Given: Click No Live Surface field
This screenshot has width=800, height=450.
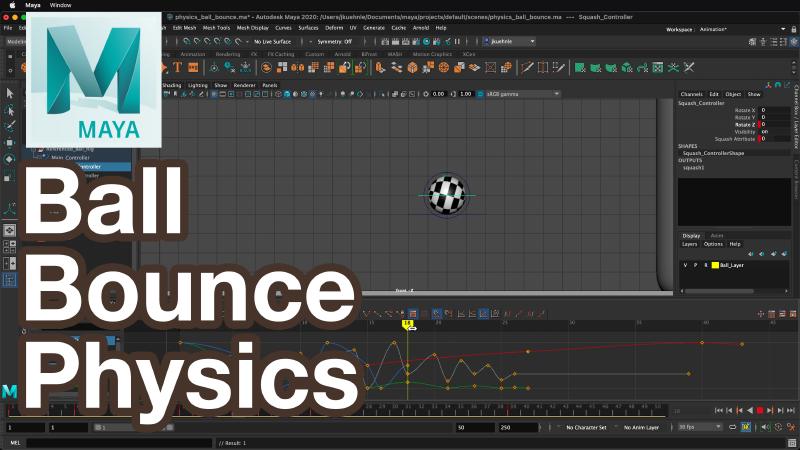Looking at the screenshot, I should (x=272, y=41).
